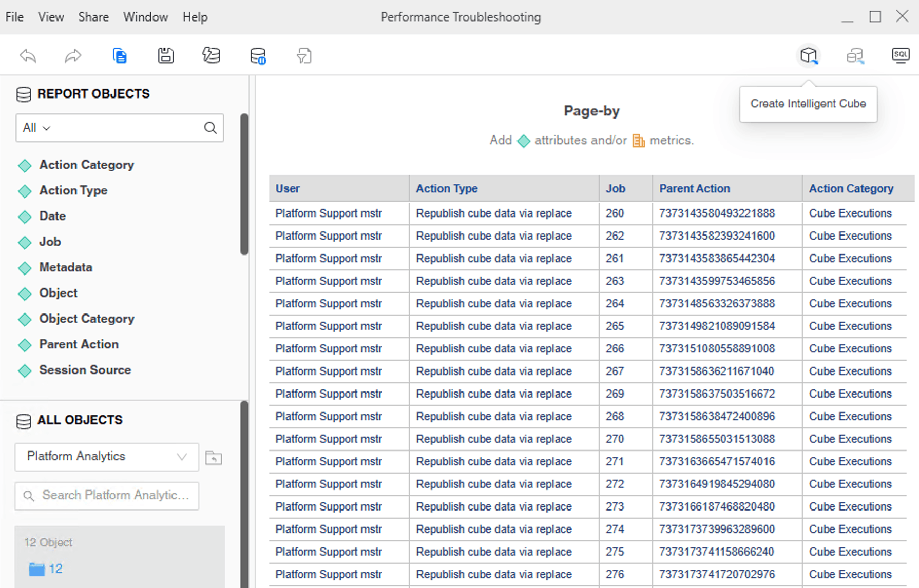Image resolution: width=919 pixels, height=588 pixels.
Task: Click the Create Intelligent Cube icon
Action: point(808,55)
